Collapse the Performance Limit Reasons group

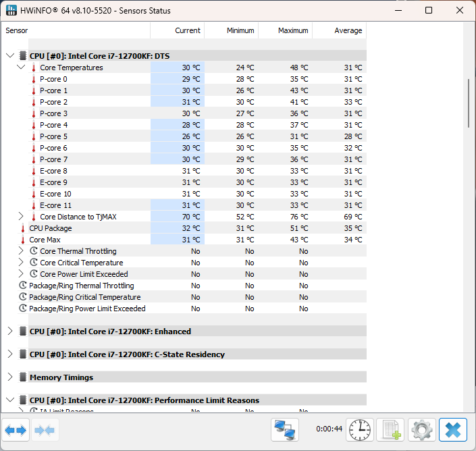click(x=10, y=400)
